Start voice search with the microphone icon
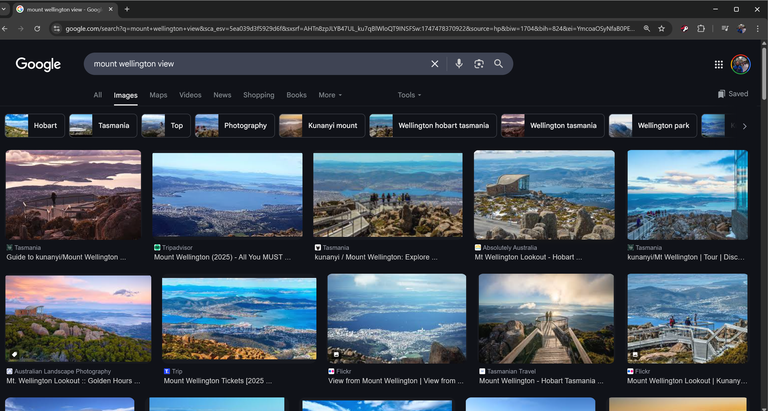The image size is (768, 411). point(458,64)
